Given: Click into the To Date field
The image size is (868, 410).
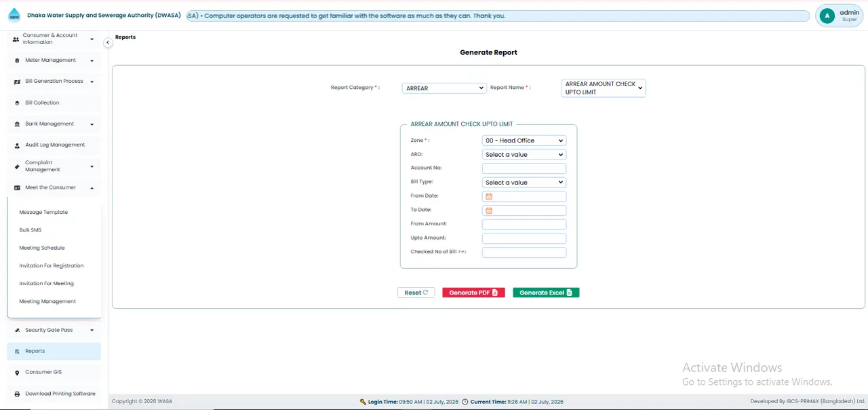Looking at the screenshot, I should pos(524,210).
